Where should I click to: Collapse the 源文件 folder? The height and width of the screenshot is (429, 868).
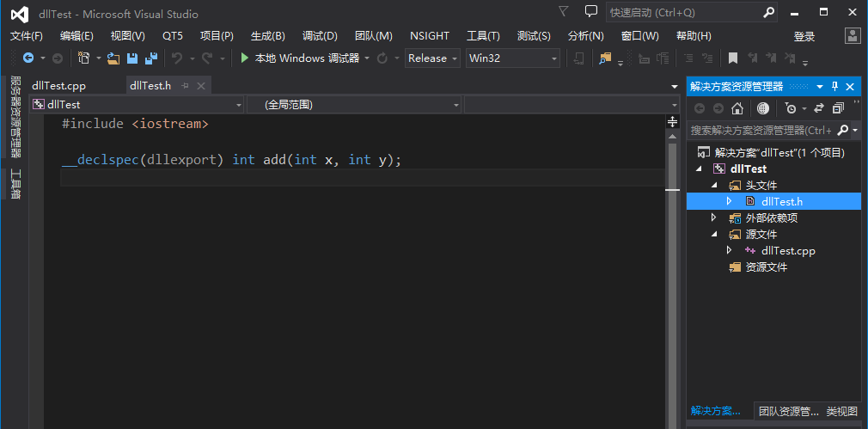(714, 235)
